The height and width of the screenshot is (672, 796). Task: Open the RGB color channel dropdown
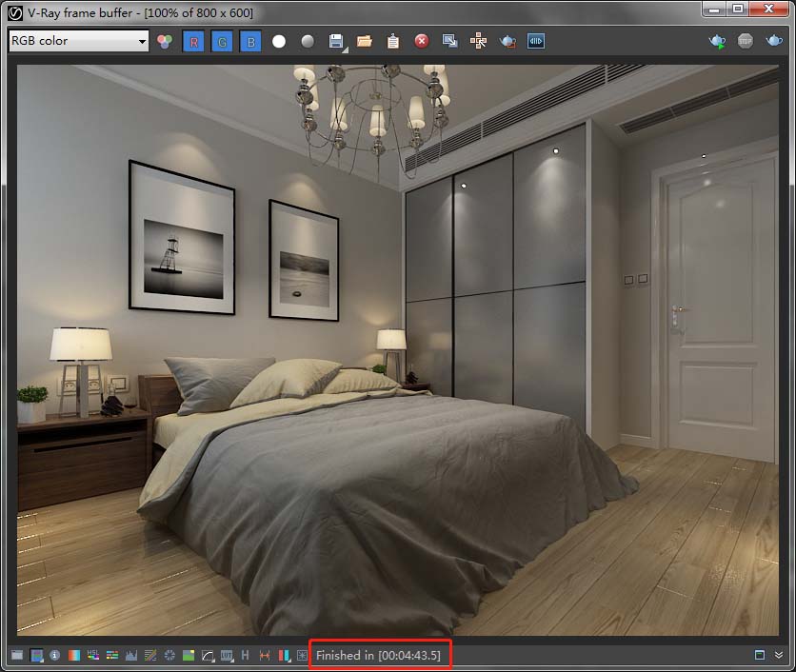pyautogui.click(x=78, y=41)
